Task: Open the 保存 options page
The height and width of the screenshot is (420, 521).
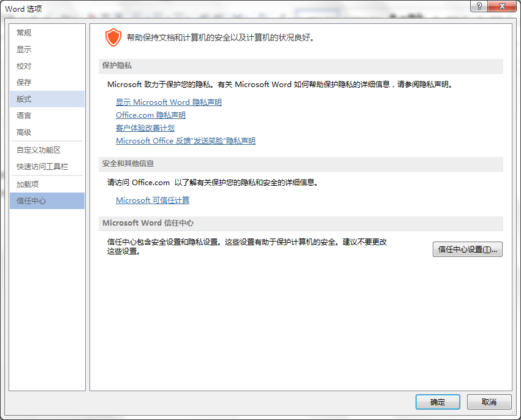Action: pyautogui.click(x=47, y=82)
